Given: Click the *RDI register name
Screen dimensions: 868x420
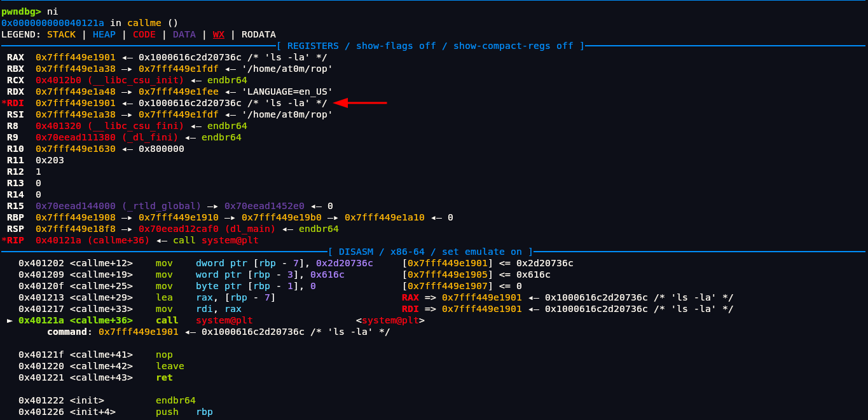Looking at the screenshot, I should point(13,103).
